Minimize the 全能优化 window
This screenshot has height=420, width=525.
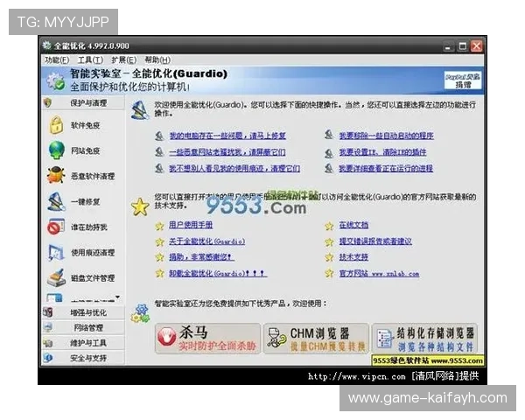tap(448, 46)
